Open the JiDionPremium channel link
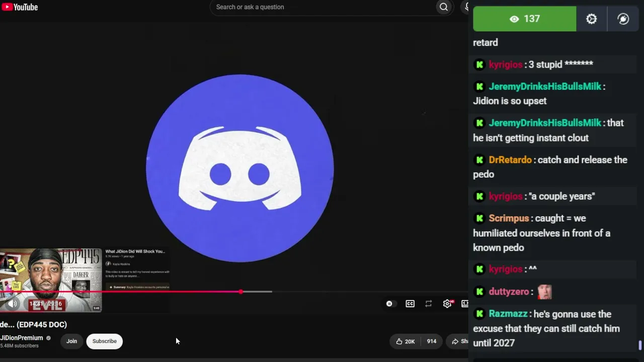The width and height of the screenshot is (644, 362). pos(22,338)
